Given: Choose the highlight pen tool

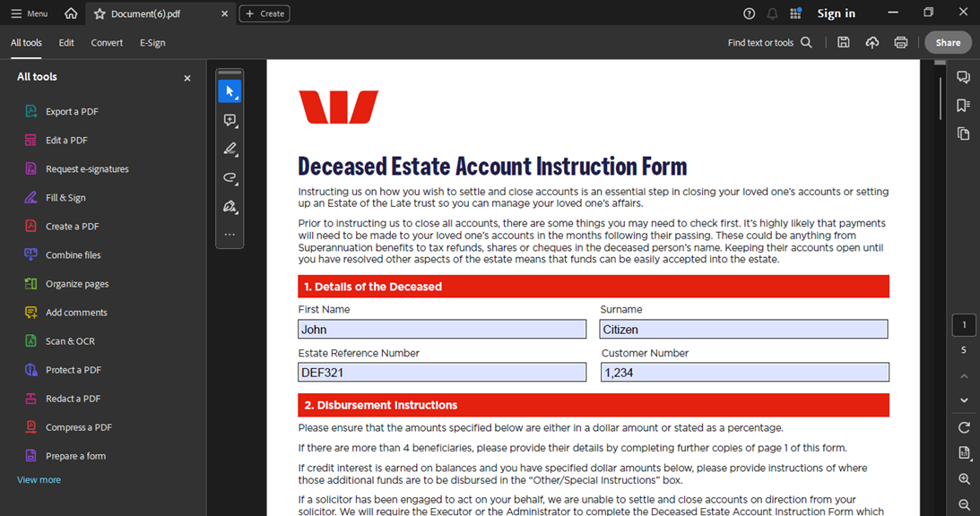Looking at the screenshot, I should click(230, 149).
